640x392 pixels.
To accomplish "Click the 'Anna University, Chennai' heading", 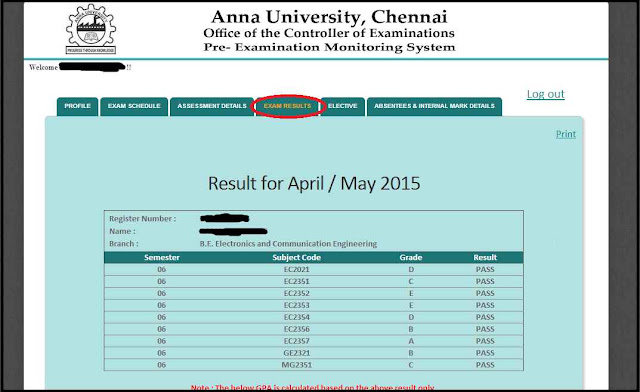I will pyautogui.click(x=329, y=17).
